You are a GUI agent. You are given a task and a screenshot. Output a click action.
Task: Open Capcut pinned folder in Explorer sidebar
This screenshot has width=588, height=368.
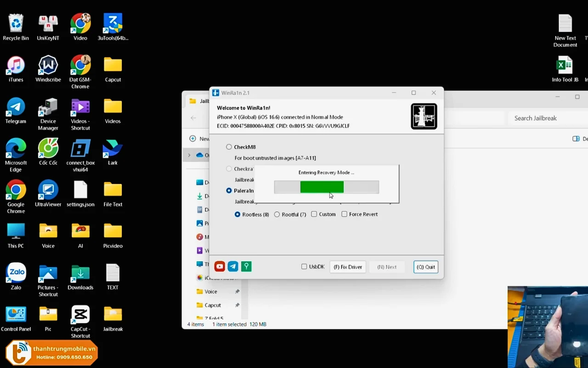213,305
